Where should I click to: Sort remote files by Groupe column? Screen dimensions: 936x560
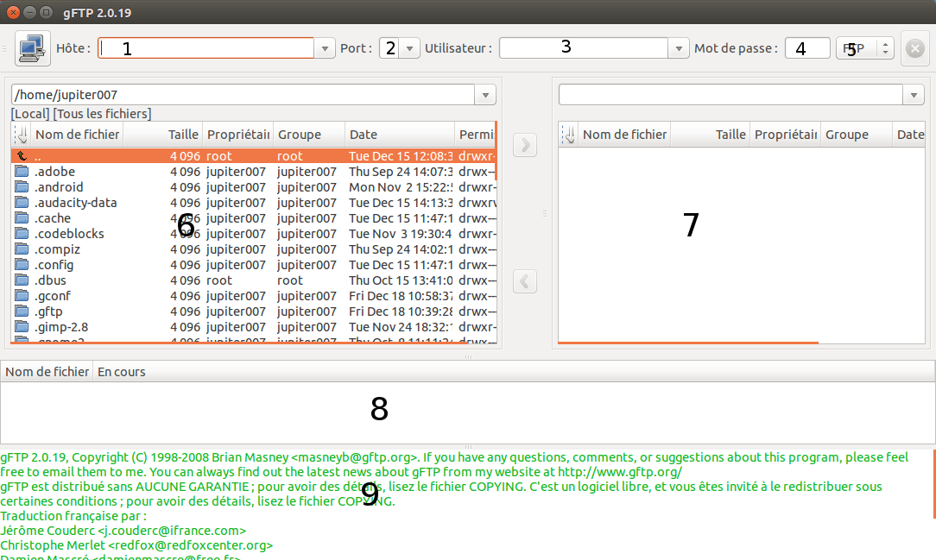(x=857, y=135)
